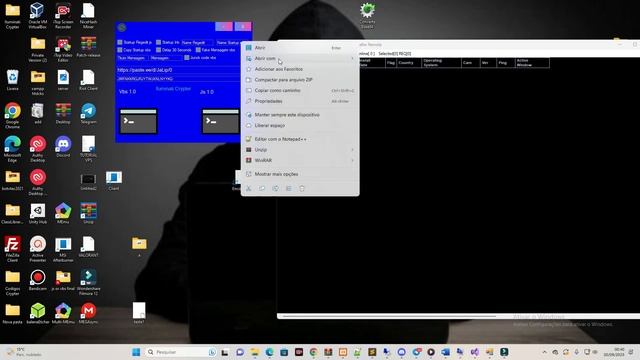Select Copiar como caminho menu entry
The width and height of the screenshot is (640, 360).
click(x=300, y=90)
